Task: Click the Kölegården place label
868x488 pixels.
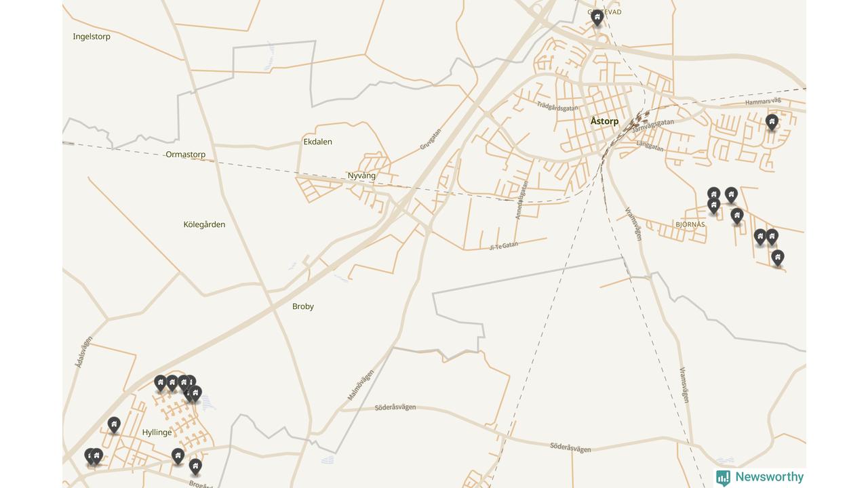Action: click(x=204, y=224)
